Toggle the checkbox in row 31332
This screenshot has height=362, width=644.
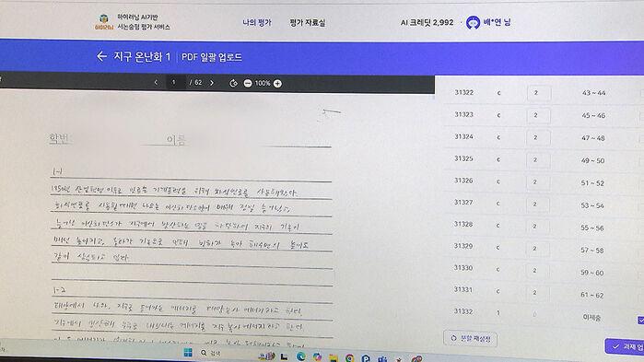tap(640, 320)
